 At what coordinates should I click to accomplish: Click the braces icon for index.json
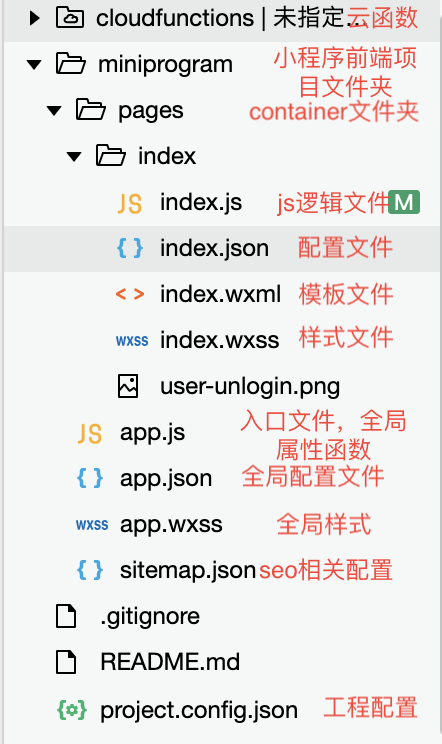[x=129, y=248]
